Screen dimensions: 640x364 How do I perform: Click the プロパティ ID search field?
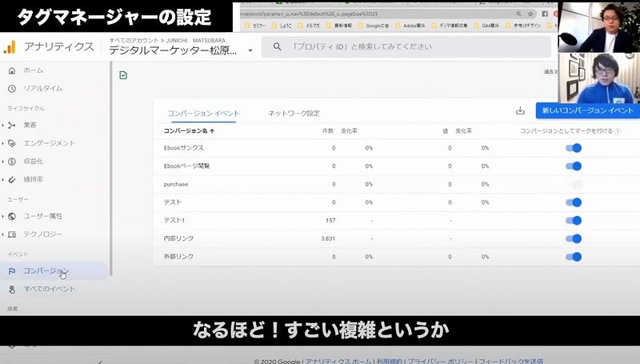pyautogui.click(x=406, y=47)
